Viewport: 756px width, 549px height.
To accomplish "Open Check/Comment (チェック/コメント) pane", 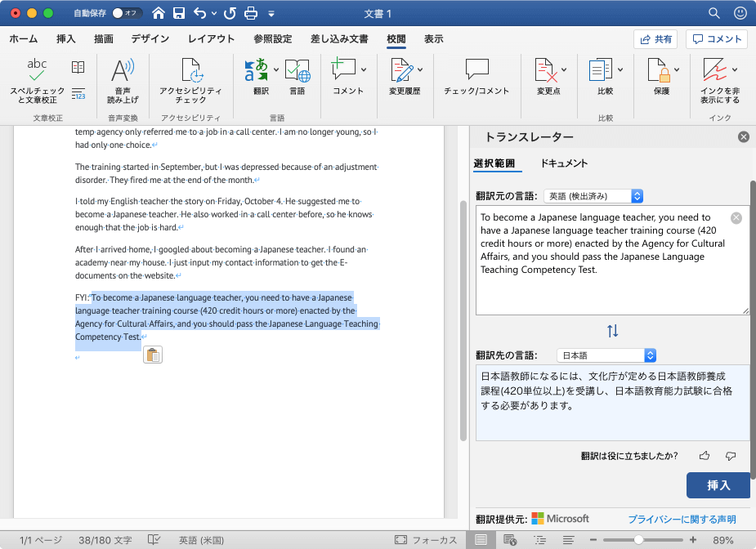I will pos(476,76).
